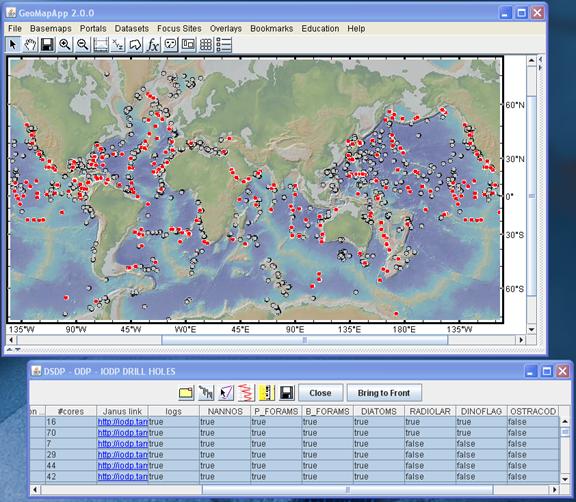The height and width of the screenshot is (502, 576).
Task: Click the side panel expander arrows beside the map
Action: (540, 64)
